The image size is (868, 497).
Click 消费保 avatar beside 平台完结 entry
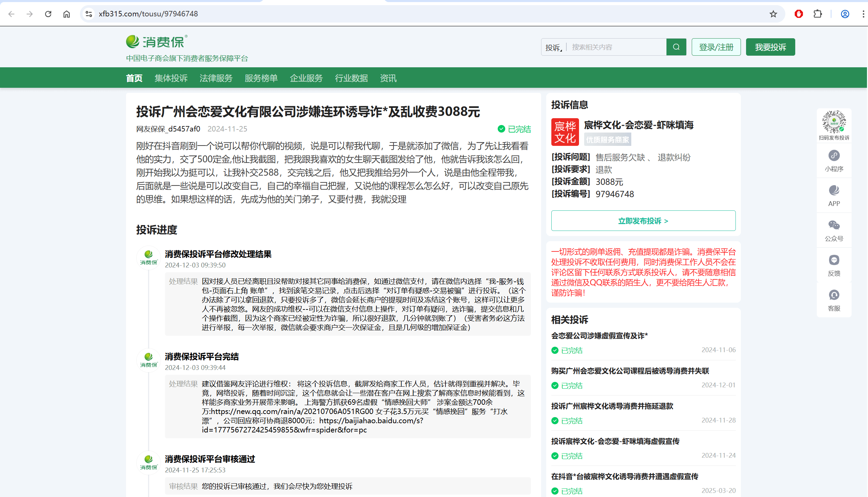pyautogui.click(x=149, y=360)
